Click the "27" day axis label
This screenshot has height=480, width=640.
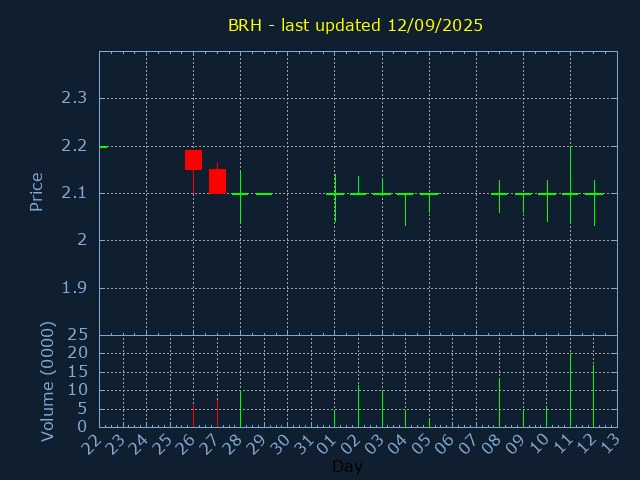click(x=210, y=444)
